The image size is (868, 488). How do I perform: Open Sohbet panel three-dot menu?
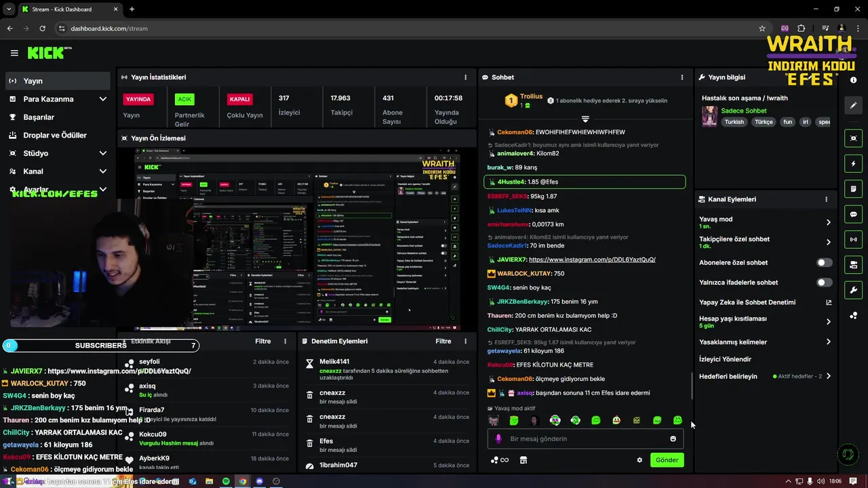pos(682,77)
